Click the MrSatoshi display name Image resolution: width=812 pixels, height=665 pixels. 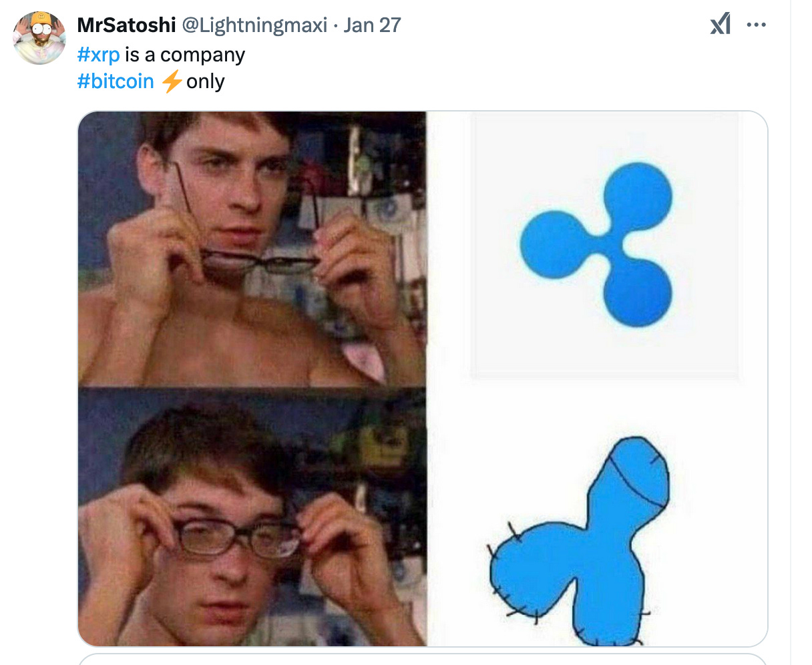[x=127, y=25]
